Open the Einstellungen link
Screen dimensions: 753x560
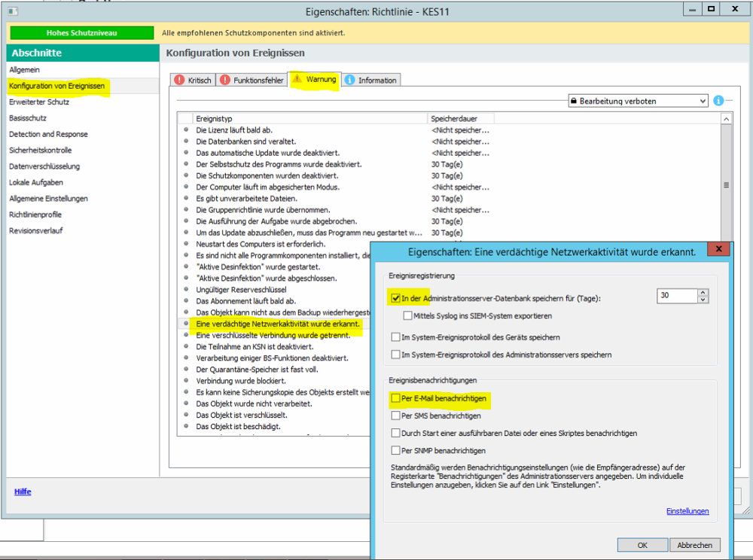click(x=687, y=511)
